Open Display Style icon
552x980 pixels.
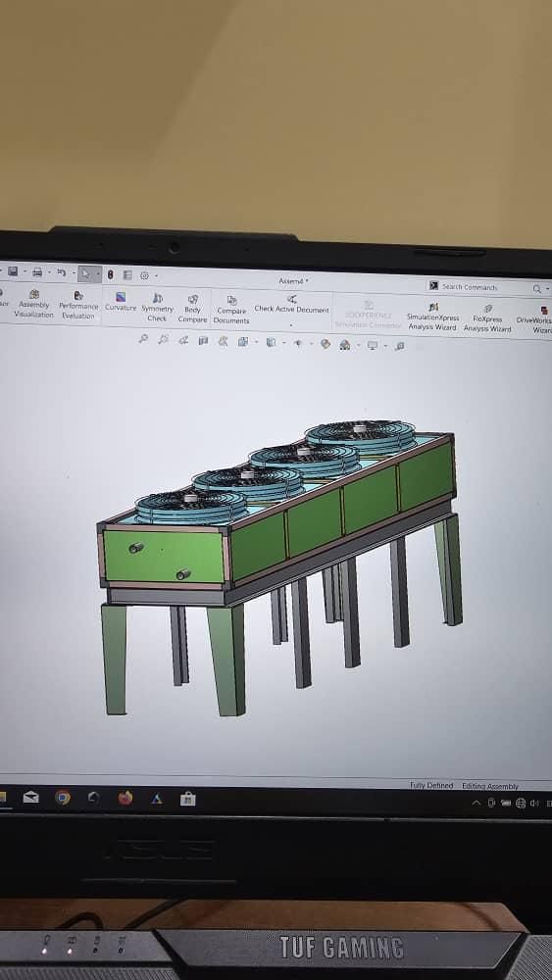[271, 342]
